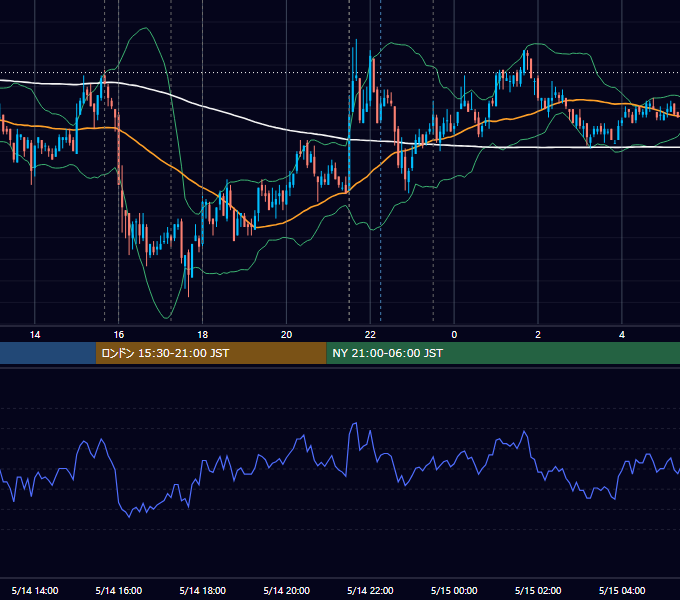
Task: Click the London 15:30-21:00 JST session bar
Action: (211, 353)
